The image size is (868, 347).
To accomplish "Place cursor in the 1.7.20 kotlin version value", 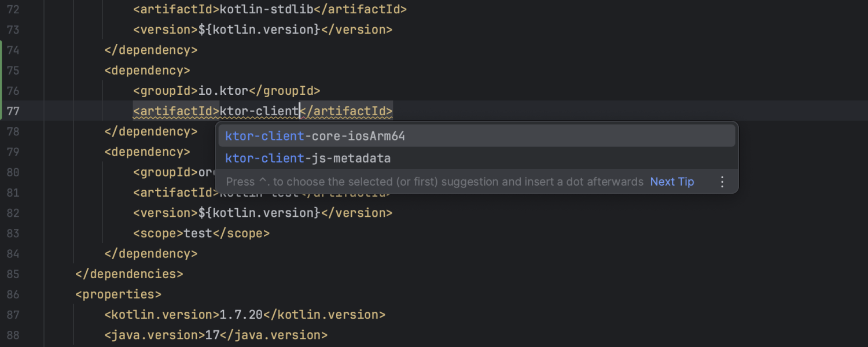I will [241, 315].
